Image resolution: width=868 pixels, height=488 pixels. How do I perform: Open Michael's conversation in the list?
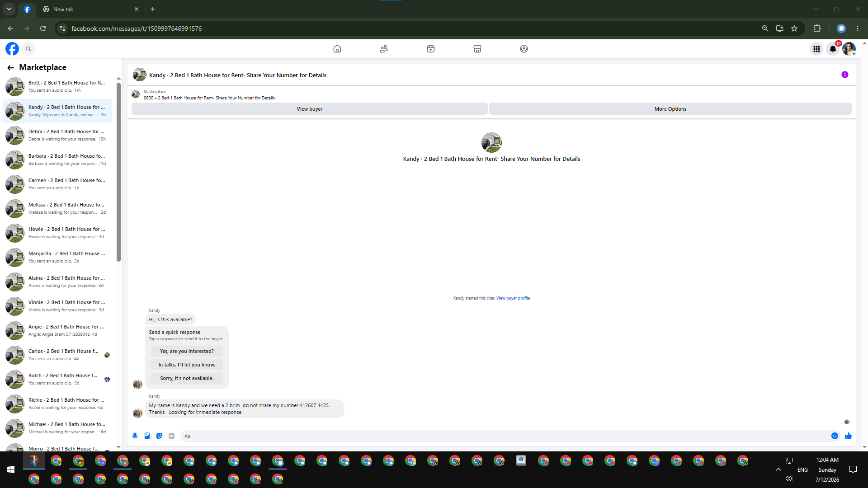[58, 428]
